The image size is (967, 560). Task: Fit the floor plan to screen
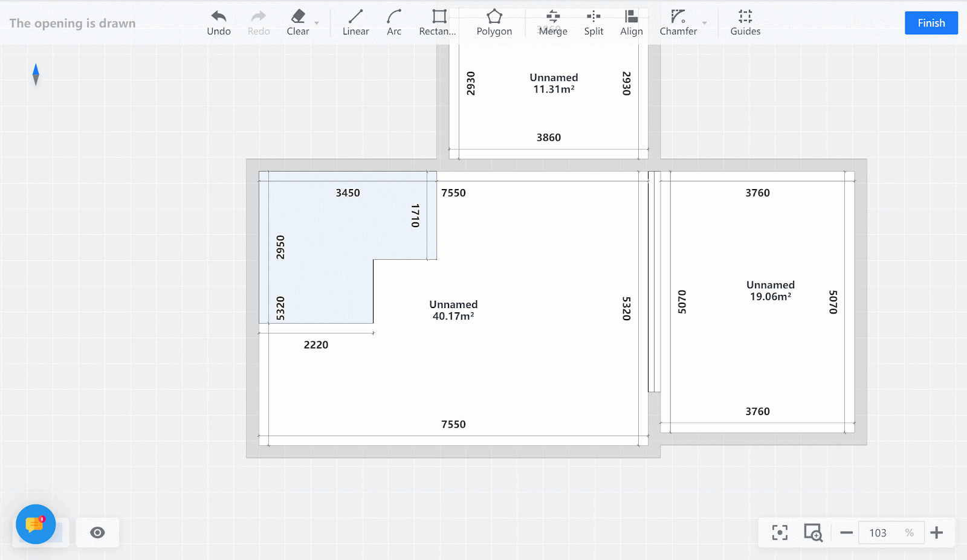(780, 533)
